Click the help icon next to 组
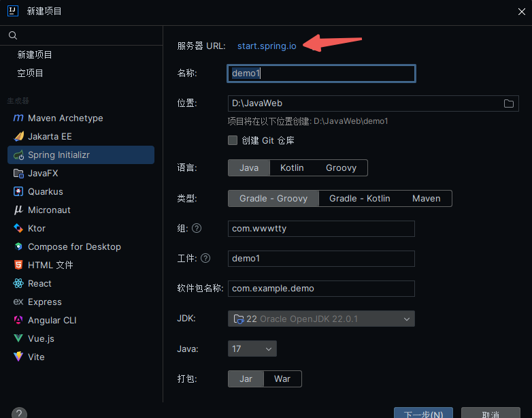Screen dimensions: 532x418 point(197,228)
